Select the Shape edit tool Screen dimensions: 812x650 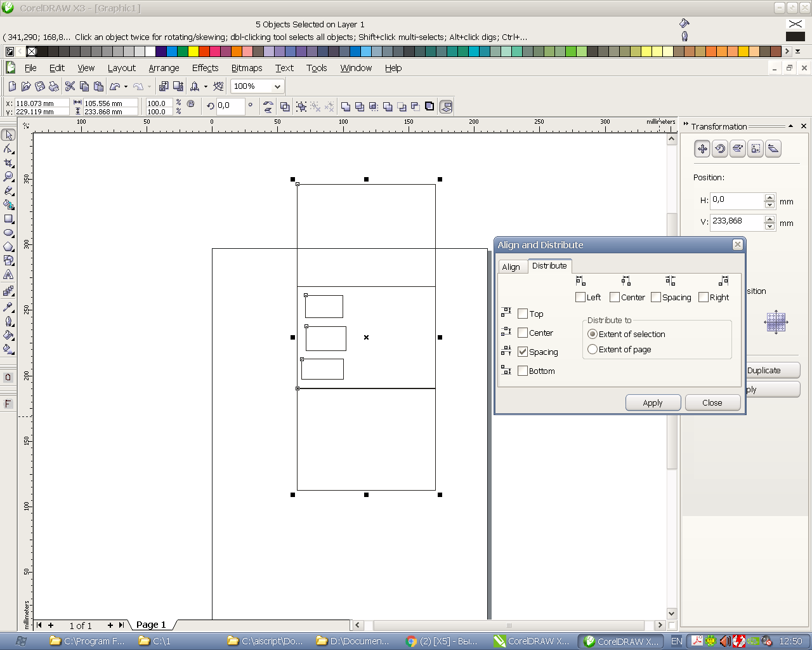click(8, 149)
